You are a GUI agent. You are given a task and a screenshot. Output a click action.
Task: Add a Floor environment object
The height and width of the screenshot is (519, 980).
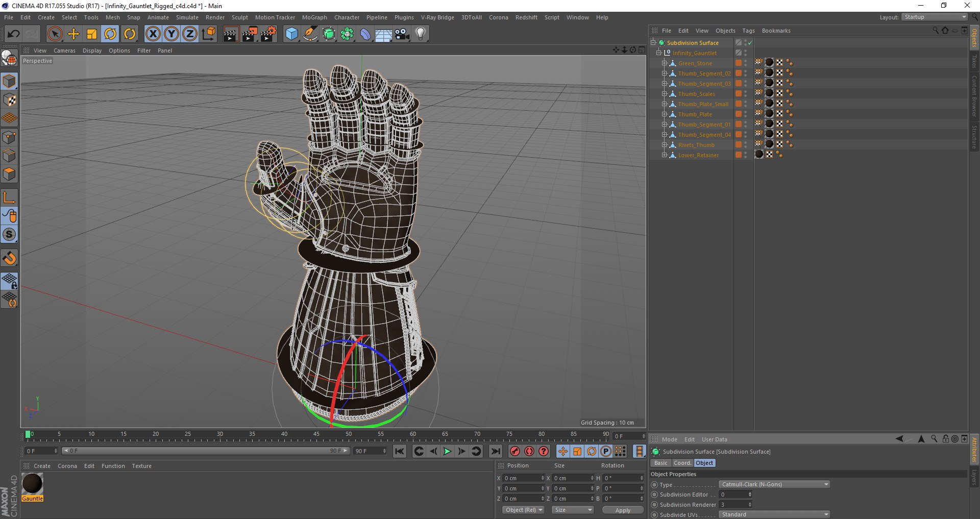point(383,34)
